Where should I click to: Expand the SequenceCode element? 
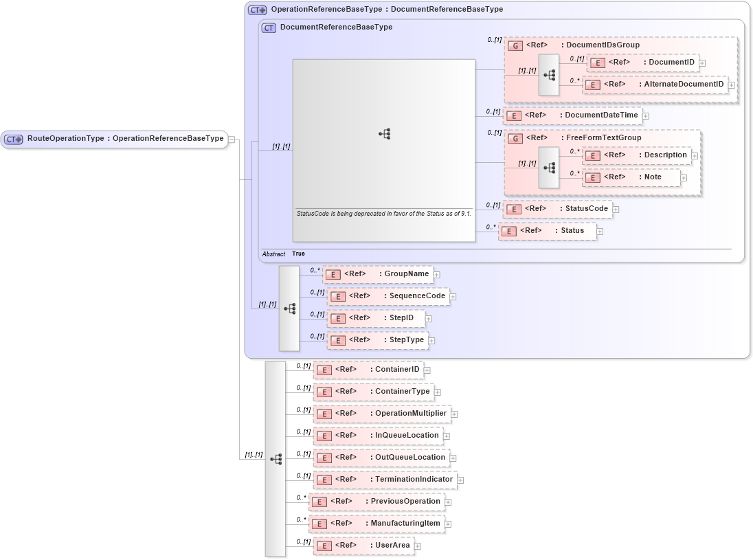coord(453,296)
